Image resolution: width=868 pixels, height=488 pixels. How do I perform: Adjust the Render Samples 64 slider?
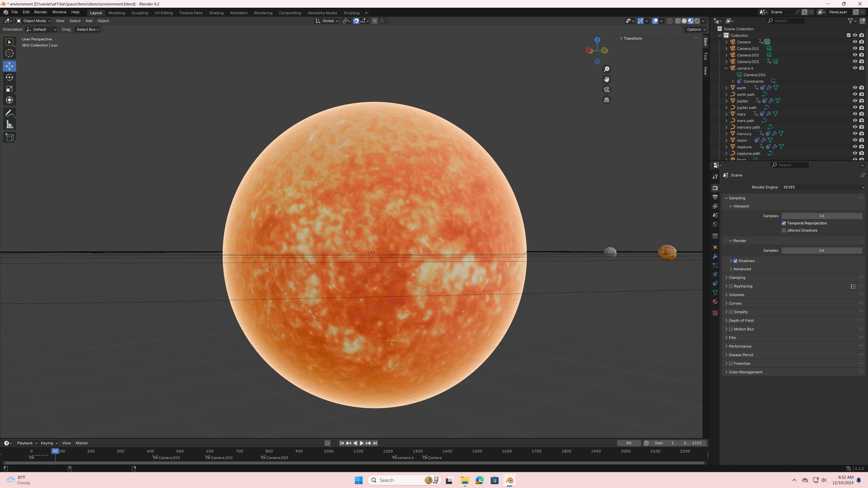pyautogui.click(x=821, y=251)
